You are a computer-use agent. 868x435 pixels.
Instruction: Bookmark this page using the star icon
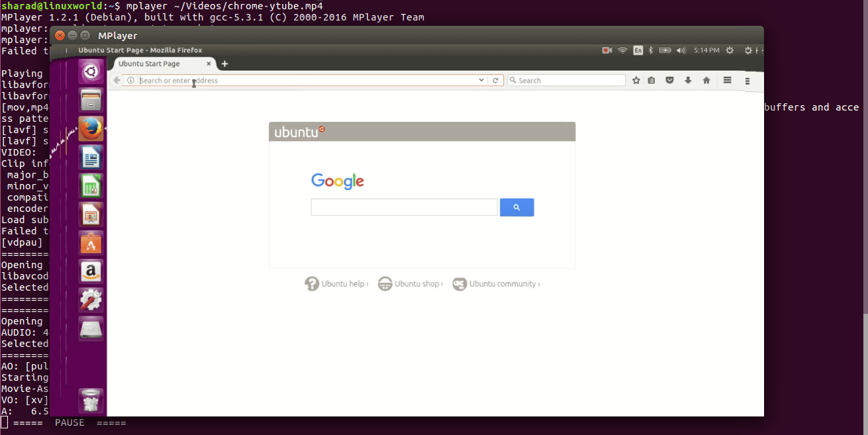pos(636,80)
